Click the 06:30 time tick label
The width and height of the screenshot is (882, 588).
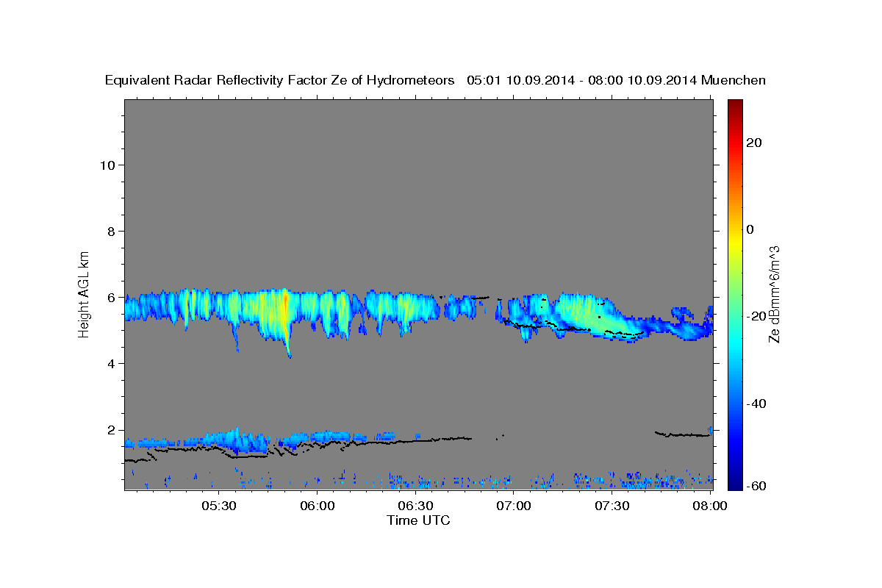(415, 506)
